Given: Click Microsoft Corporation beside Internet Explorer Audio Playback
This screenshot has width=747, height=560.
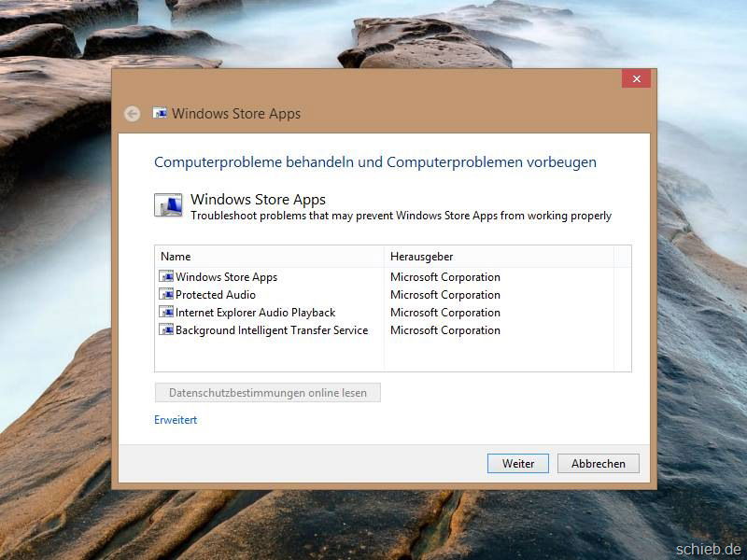Looking at the screenshot, I should tap(445, 313).
